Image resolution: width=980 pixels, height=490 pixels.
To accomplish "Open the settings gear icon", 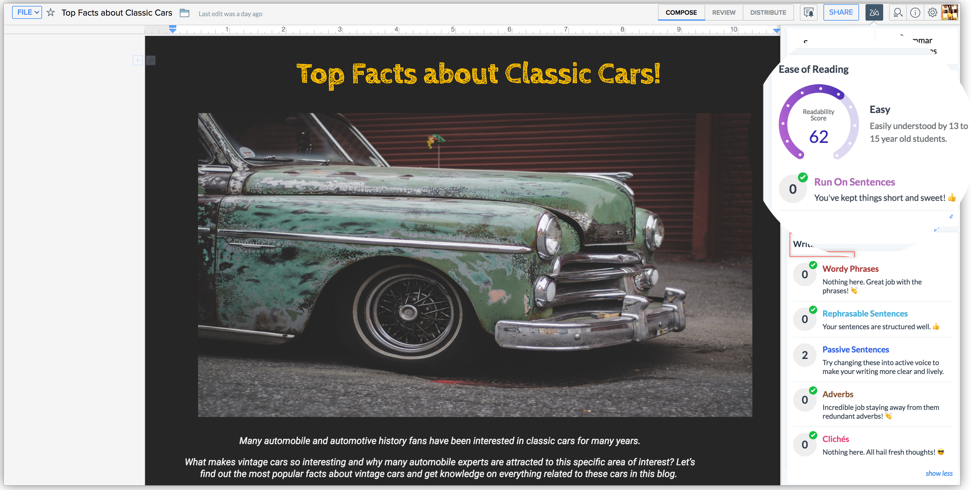I will click(x=932, y=13).
